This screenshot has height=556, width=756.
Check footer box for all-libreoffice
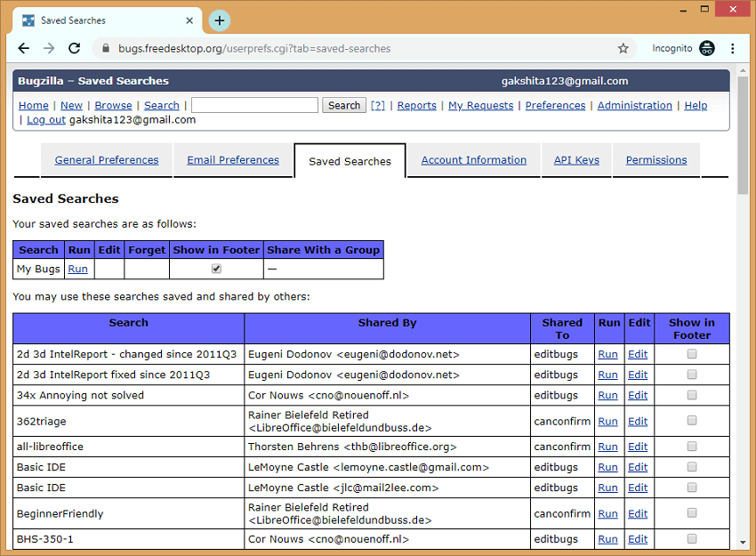tap(692, 447)
